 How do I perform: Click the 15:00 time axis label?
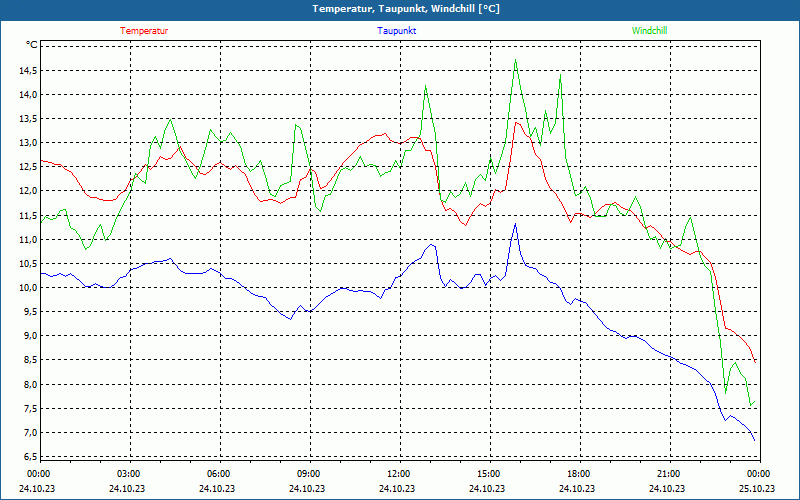[x=490, y=474]
